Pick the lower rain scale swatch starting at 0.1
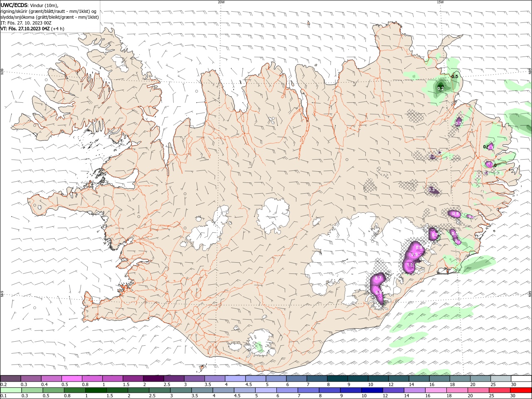Screen dimensions: 532x399 [x=11, y=390]
